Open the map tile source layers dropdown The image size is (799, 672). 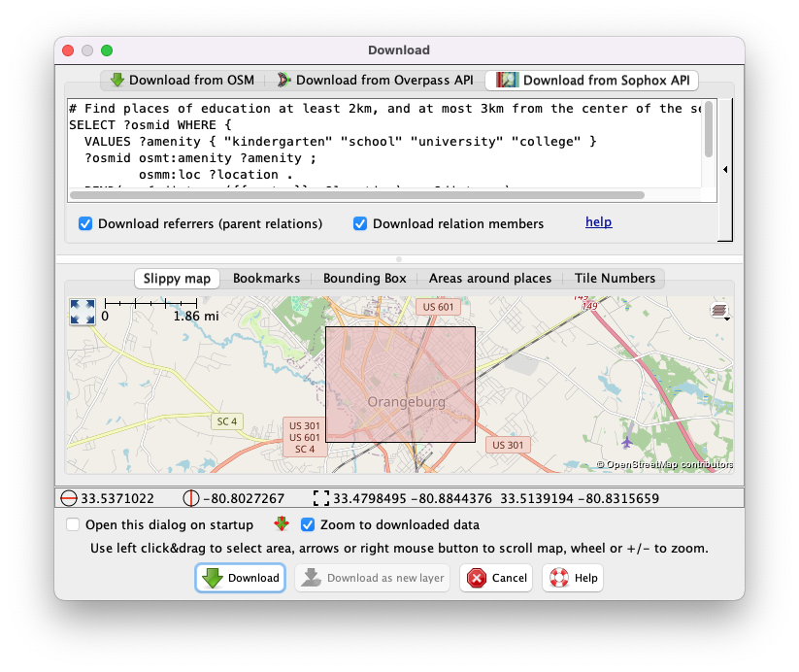tap(719, 311)
